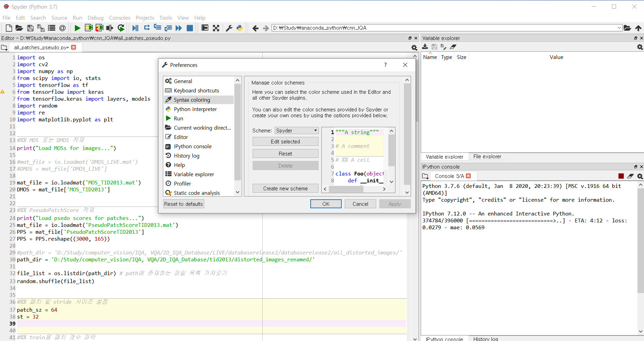644x341 pixels.
Task: Click Create new scheme button
Action: [285, 189]
